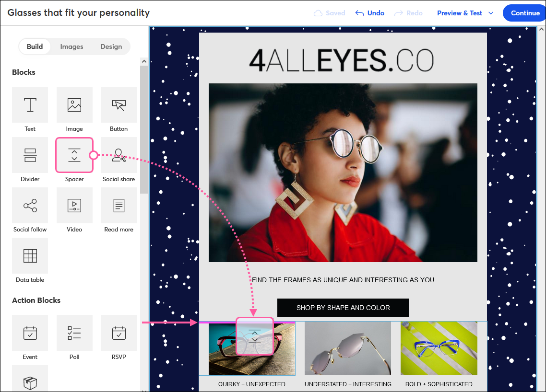546x392 pixels.
Task: Switch to the Build tab
Action: point(35,46)
